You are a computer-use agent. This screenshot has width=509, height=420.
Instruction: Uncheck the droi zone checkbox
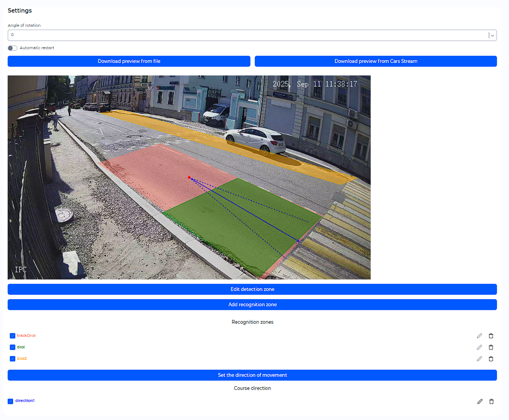point(13,347)
